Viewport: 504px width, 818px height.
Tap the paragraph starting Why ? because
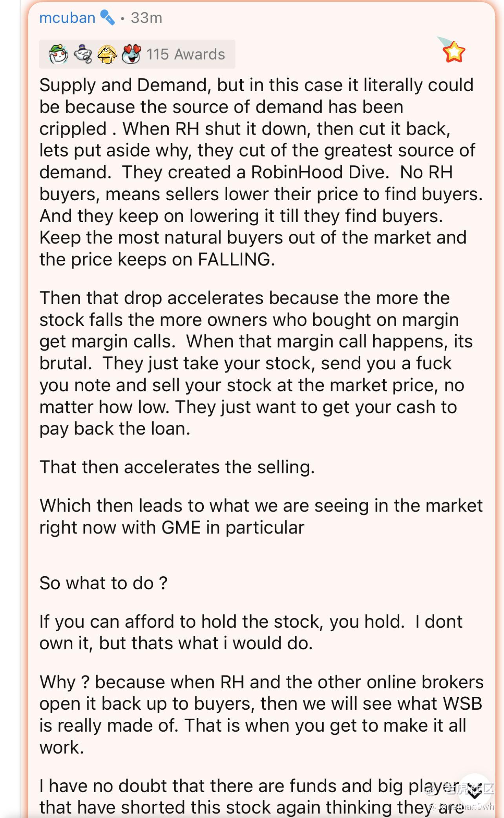[x=261, y=714]
